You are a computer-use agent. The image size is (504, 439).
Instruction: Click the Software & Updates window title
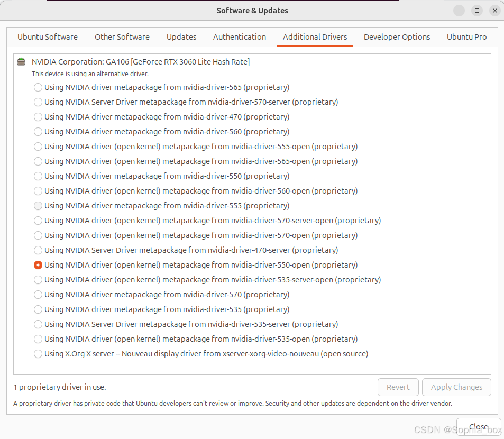[252, 11]
